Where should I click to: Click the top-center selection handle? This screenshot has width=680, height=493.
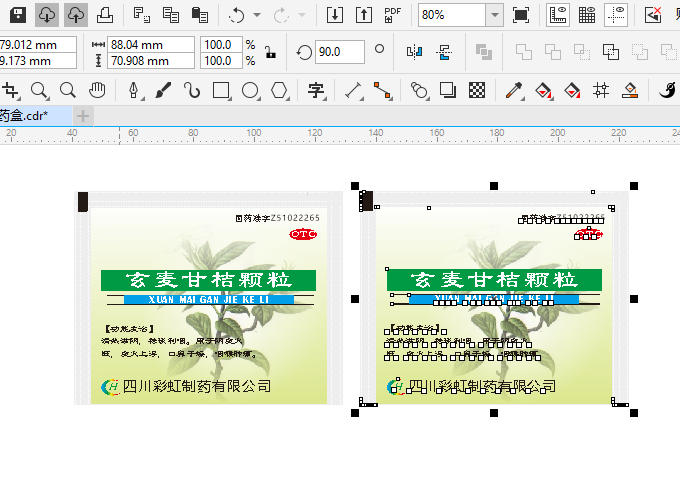coord(494,186)
